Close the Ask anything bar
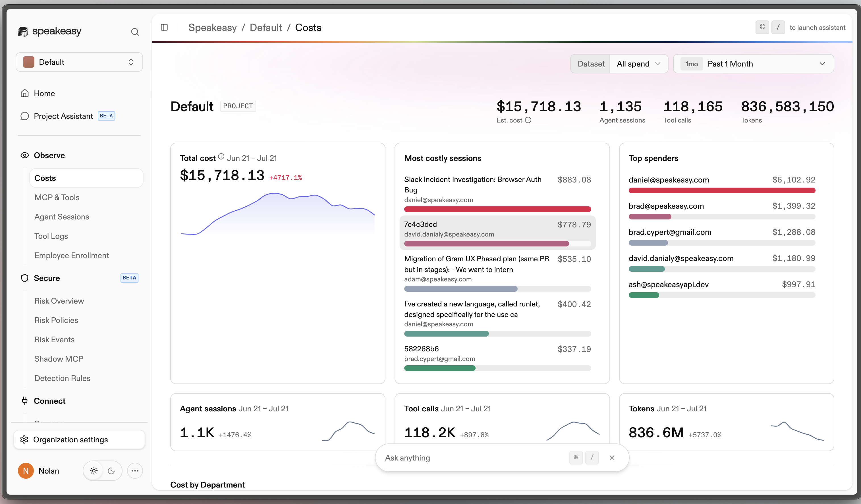Screen dimensions: 861x504 click(x=612, y=458)
